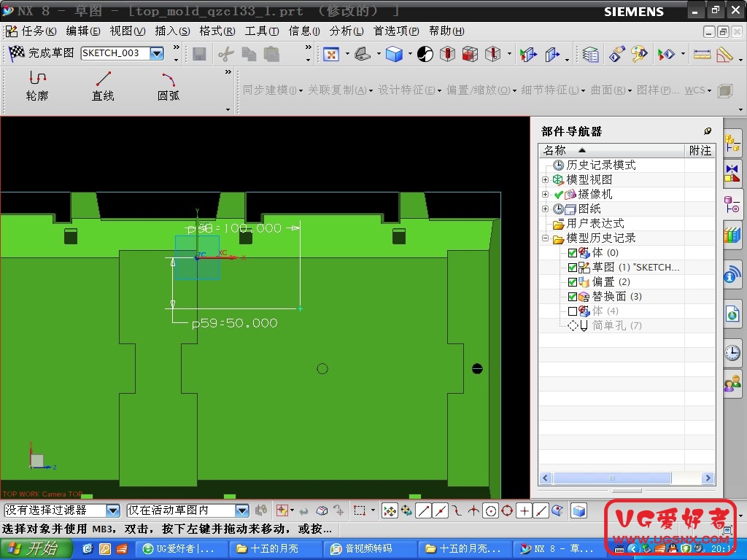Open the 没有选择过滤器 selection filter dropdown

pyautogui.click(x=113, y=510)
